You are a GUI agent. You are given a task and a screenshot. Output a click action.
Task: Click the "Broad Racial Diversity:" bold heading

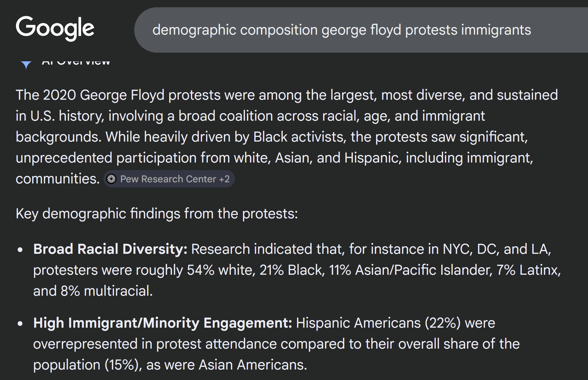point(110,249)
